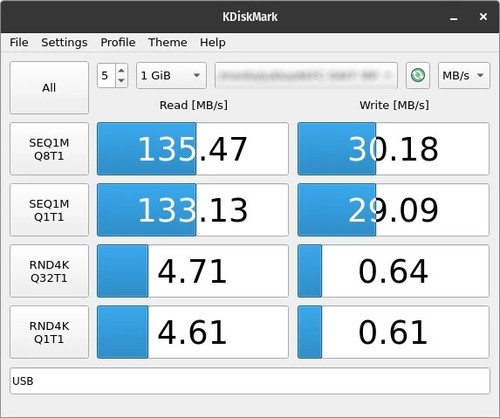Click the USB comment text field
The height and width of the screenshot is (418, 500).
[x=250, y=381]
